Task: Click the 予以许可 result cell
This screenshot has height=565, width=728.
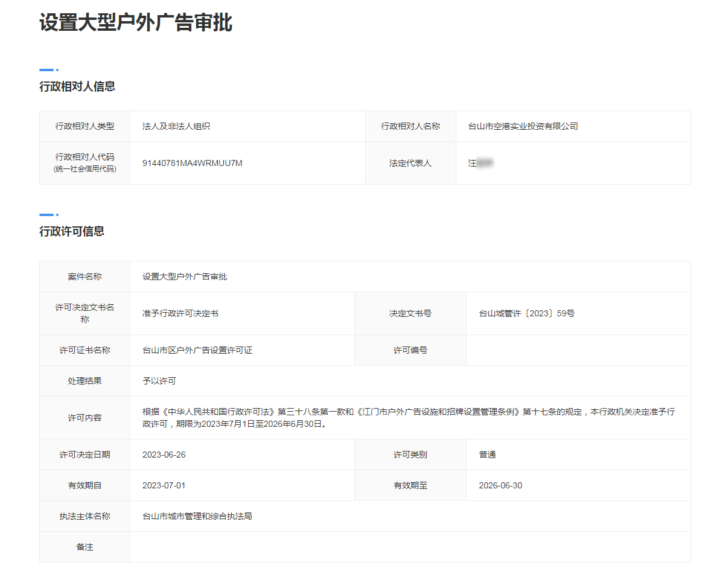Action: (155, 380)
